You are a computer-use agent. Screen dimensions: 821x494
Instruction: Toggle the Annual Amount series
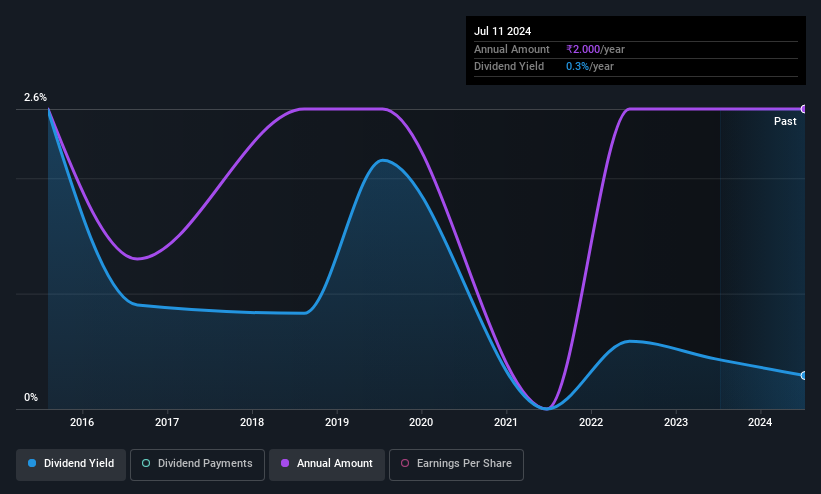tap(327, 464)
